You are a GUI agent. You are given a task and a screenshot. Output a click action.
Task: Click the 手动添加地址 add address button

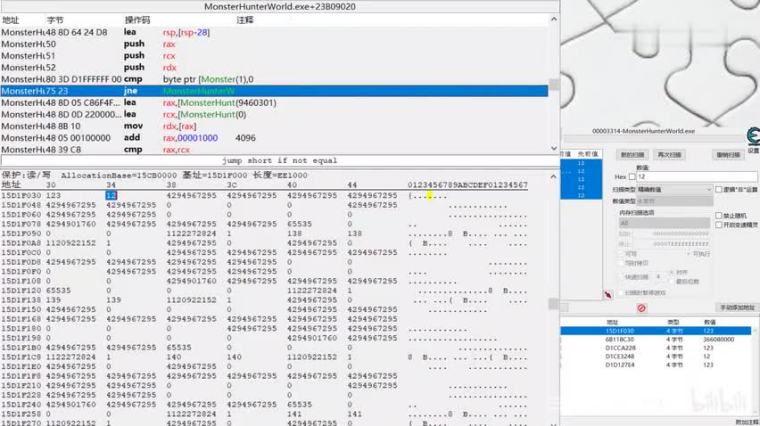(x=737, y=308)
